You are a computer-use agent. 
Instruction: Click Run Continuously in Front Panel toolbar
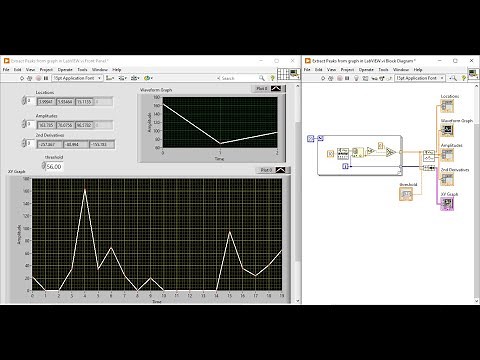point(30,78)
